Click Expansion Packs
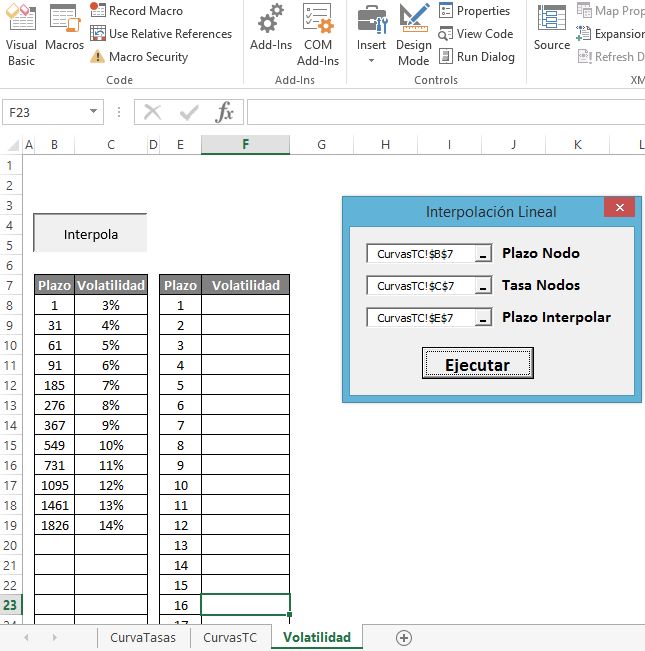645x651 pixels. [611, 34]
